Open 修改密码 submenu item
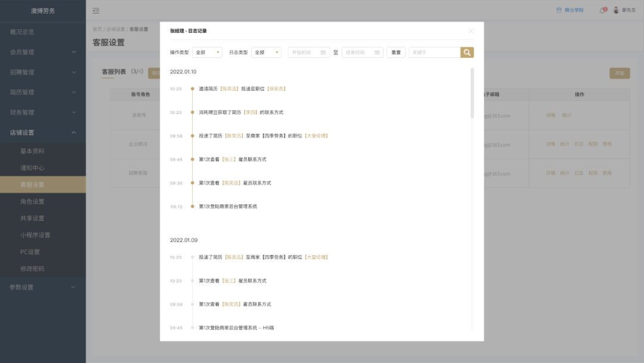The image size is (644, 363). pos(43,269)
